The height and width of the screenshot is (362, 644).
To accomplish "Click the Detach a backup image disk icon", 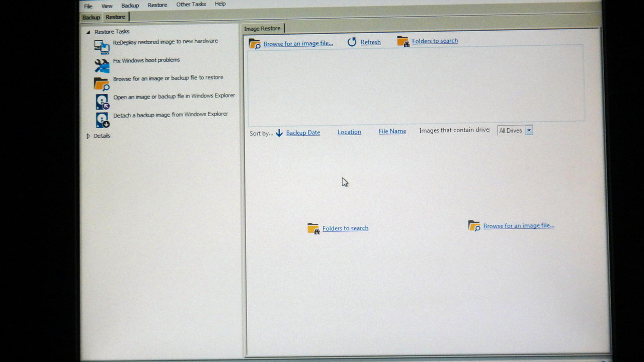I will [x=102, y=120].
